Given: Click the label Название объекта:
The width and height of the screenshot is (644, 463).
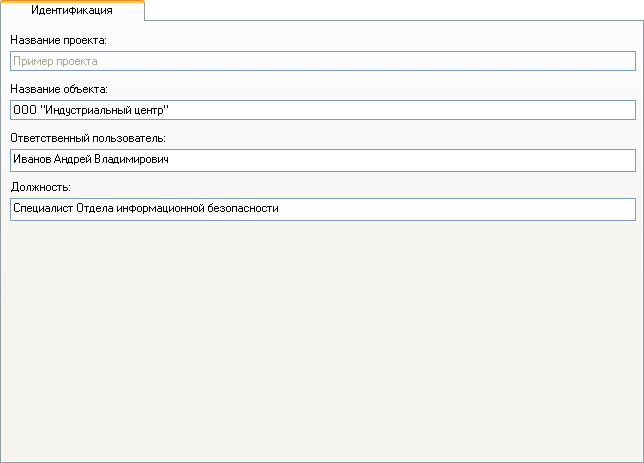Looking at the screenshot, I should click(x=59, y=89).
